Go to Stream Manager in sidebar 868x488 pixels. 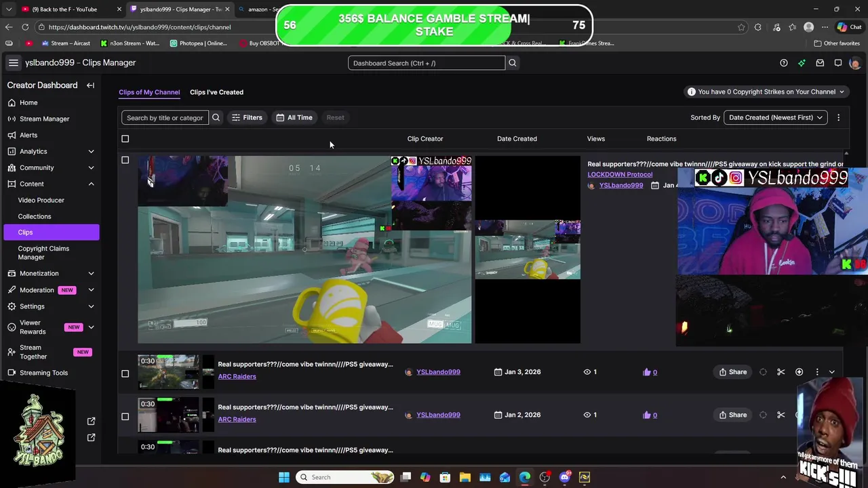click(44, 119)
